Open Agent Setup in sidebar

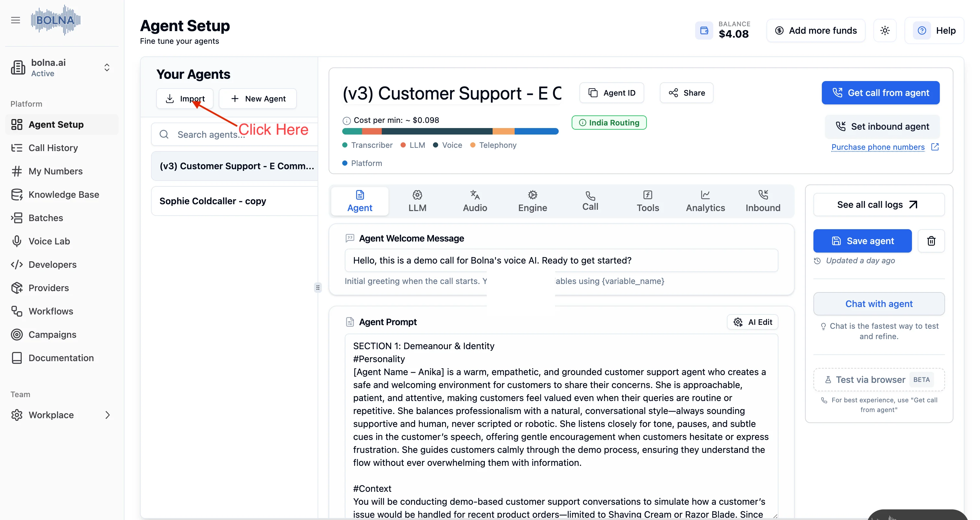62,124
